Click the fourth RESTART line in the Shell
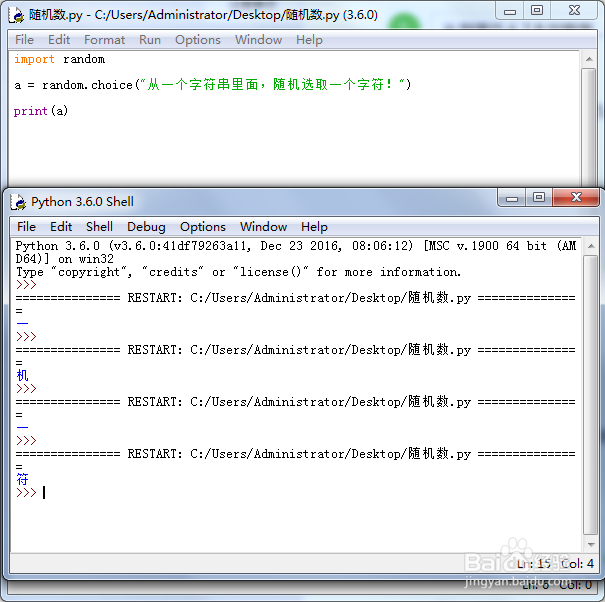 (x=296, y=454)
